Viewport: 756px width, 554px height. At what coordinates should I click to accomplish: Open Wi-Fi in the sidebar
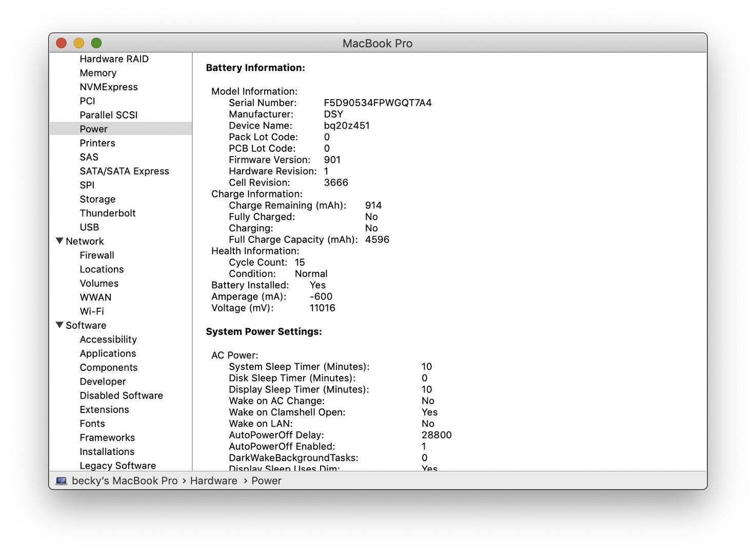click(92, 311)
